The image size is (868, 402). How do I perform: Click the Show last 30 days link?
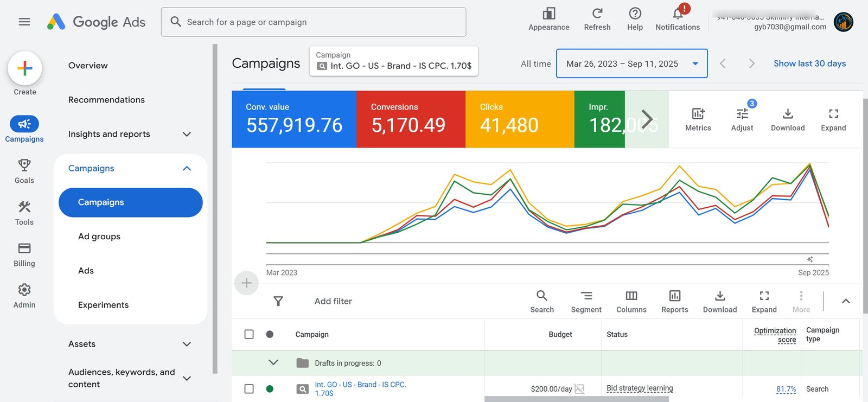pyautogui.click(x=809, y=63)
